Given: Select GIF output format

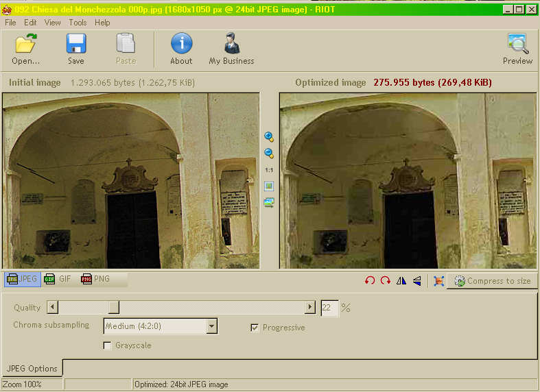Looking at the screenshot, I should click(x=58, y=279).
